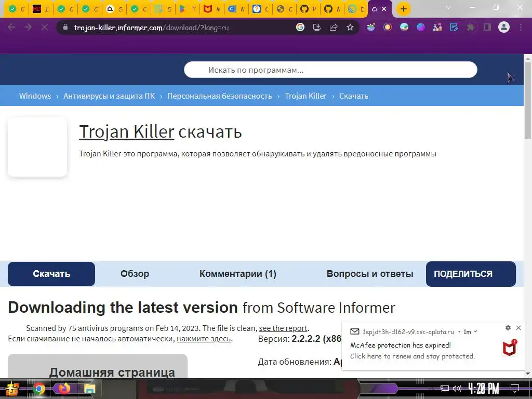
Task: Show hidden system tray icons
Action: pyautogui.click(x=432, y=389)
